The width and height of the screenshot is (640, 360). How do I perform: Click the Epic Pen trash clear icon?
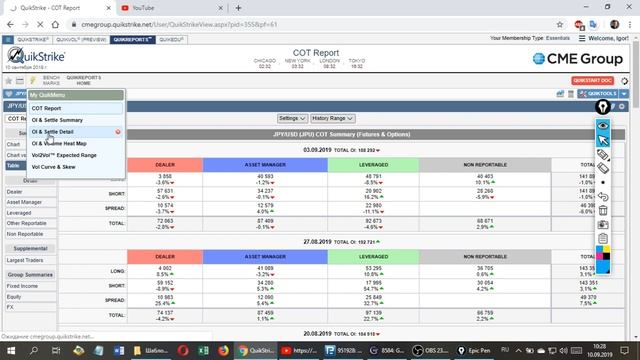click(x=603, y=211)
